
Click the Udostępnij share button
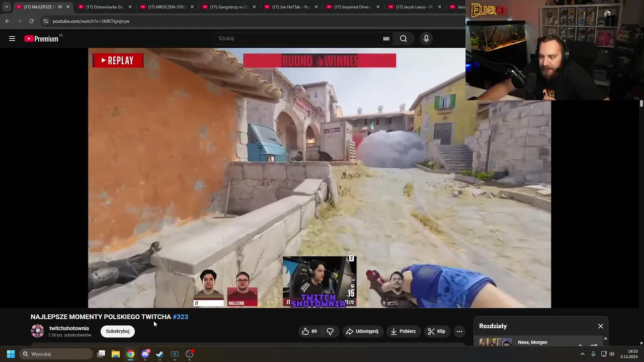[362, 331]
